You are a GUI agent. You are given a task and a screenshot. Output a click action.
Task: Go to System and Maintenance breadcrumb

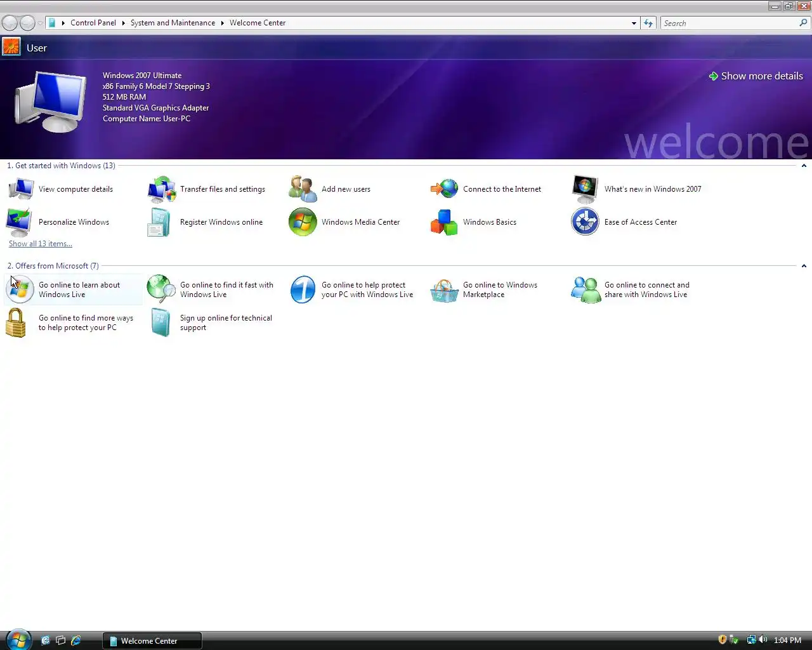coord(173,23)
